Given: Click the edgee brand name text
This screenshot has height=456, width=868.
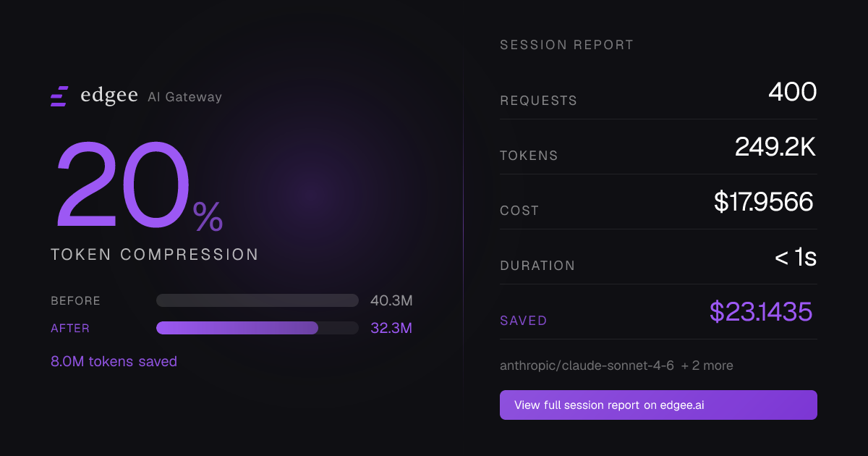Looking at the screenshot, I should [109, 96].
